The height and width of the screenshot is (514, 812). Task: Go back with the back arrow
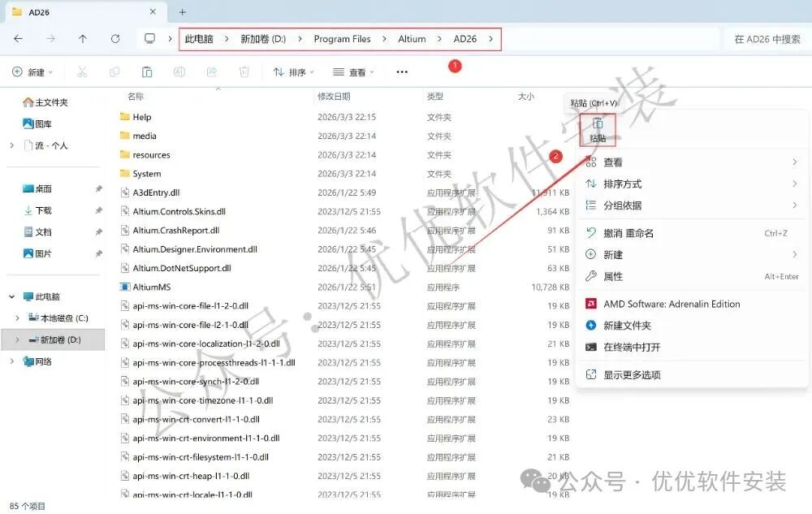pos(18,39)
